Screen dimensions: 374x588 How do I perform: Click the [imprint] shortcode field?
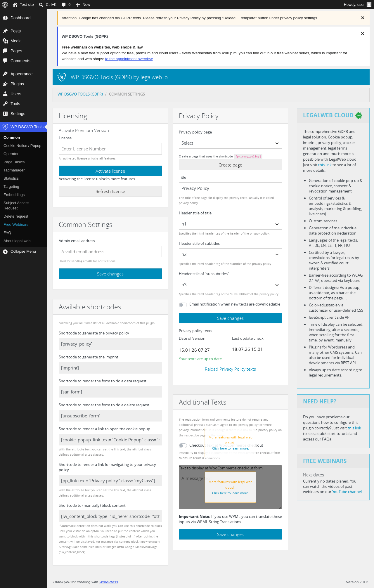point(110,368)
